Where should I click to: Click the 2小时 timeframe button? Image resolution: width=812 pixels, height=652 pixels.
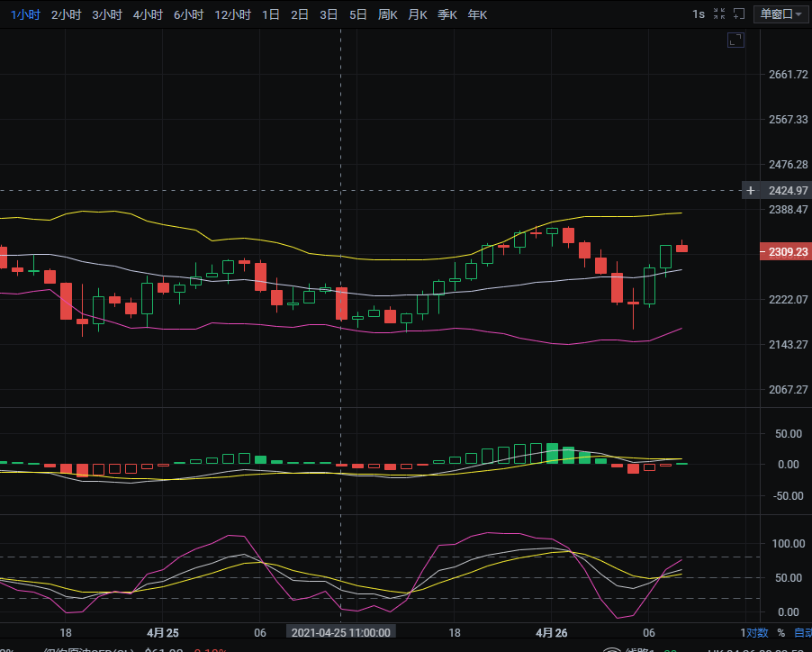[x=66, y=14]
